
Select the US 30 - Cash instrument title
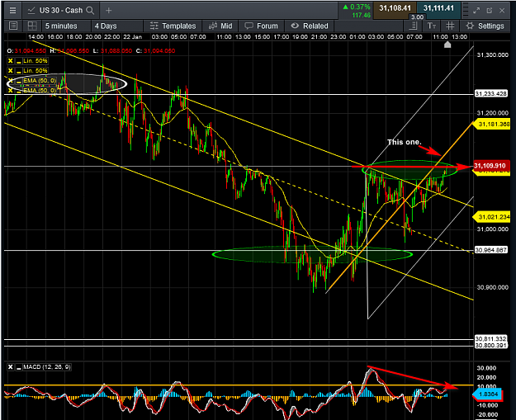[x=61, y=11]
